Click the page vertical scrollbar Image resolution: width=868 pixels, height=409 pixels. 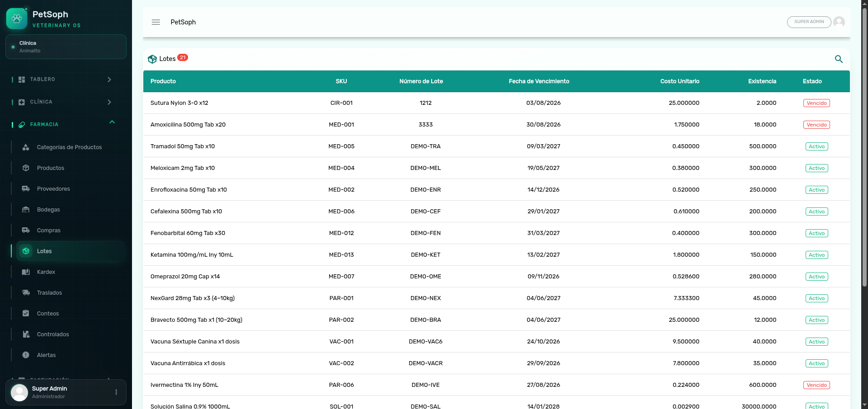pyautogui.click(x=864, y=147)
